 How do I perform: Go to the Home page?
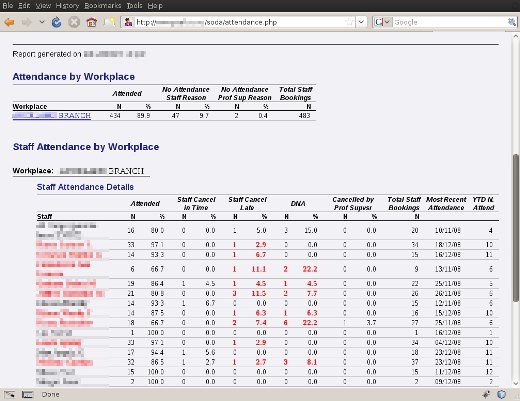pyautogui.click(x=91, y=22)
